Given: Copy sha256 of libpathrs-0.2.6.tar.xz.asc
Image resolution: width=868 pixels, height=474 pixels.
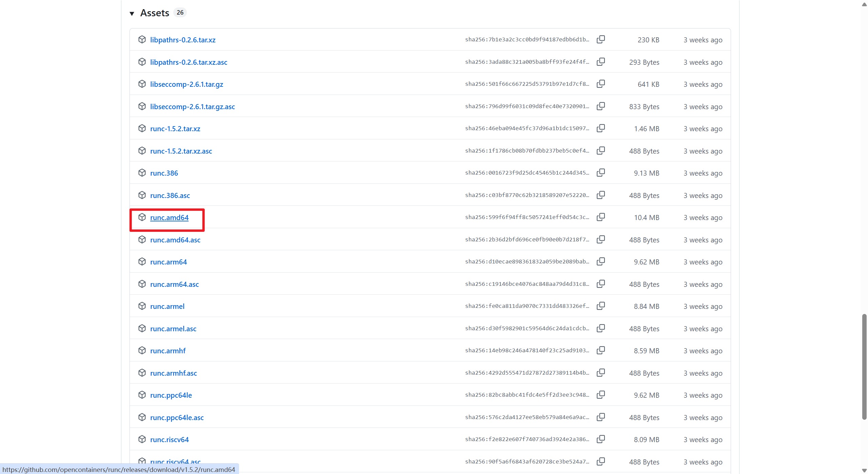Looking at the screenshot, I should pyautogui.click(x=600, y=62).
